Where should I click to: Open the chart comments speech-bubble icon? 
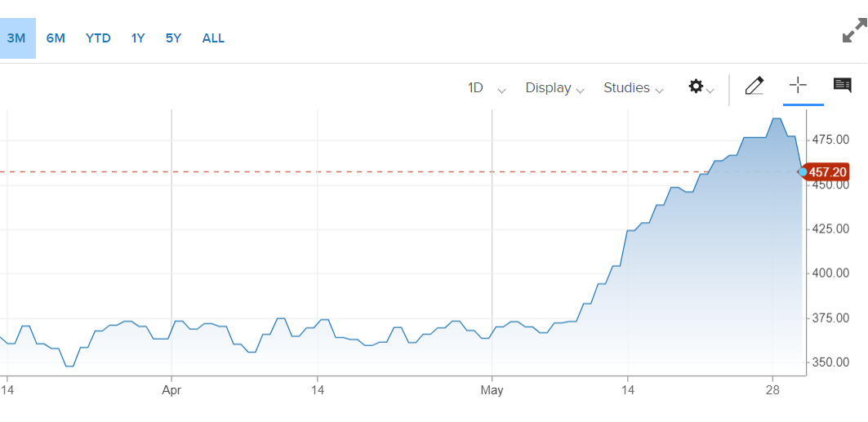pyautogui.click(x=842, y=85)
